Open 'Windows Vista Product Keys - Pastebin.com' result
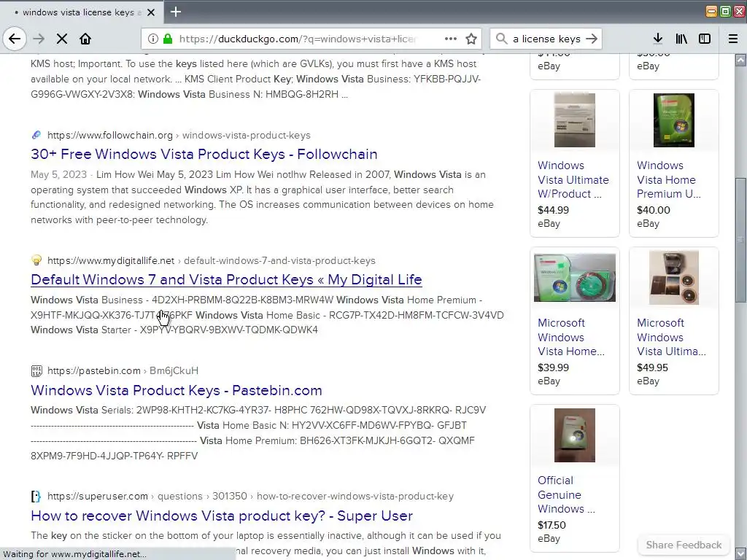This screenshot has height=560, width=747. (177, 391)
